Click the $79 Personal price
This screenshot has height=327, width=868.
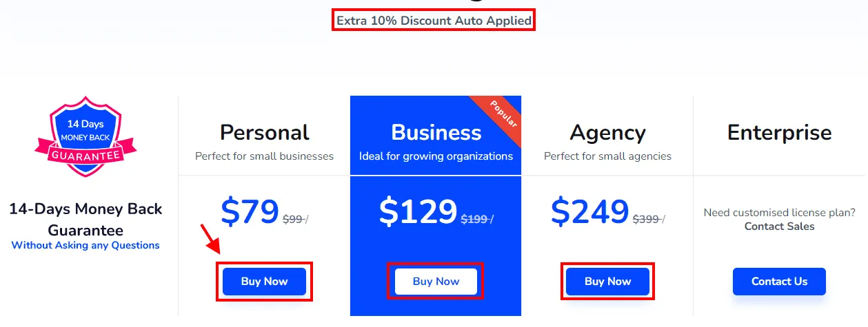pos(250,212)
